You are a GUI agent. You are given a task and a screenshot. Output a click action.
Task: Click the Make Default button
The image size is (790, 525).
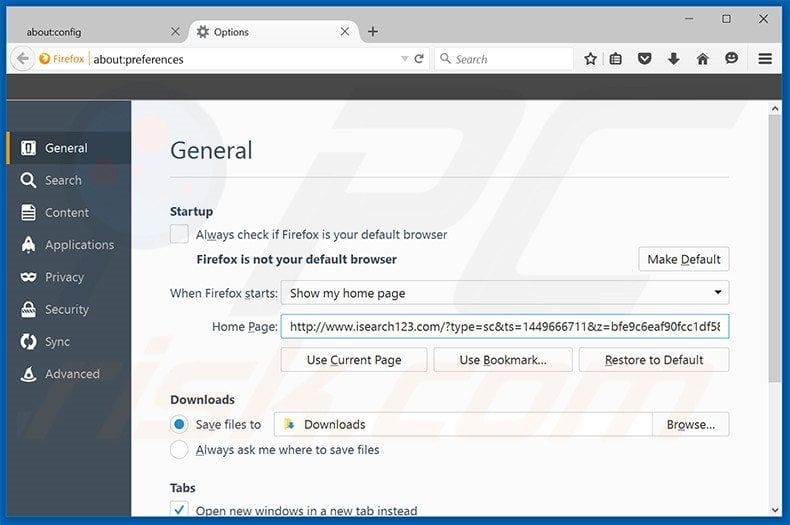pyautogui.click(x=683, y=259)
